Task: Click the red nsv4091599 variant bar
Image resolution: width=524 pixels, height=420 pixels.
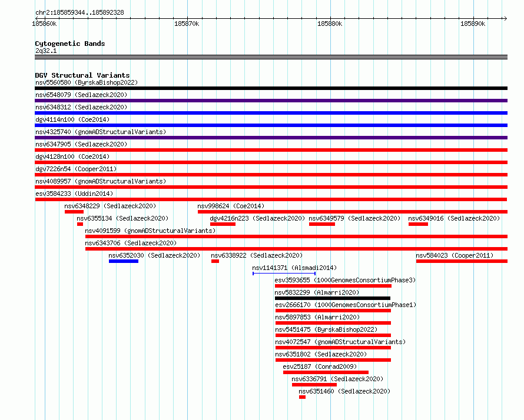Action: point(296,236)
